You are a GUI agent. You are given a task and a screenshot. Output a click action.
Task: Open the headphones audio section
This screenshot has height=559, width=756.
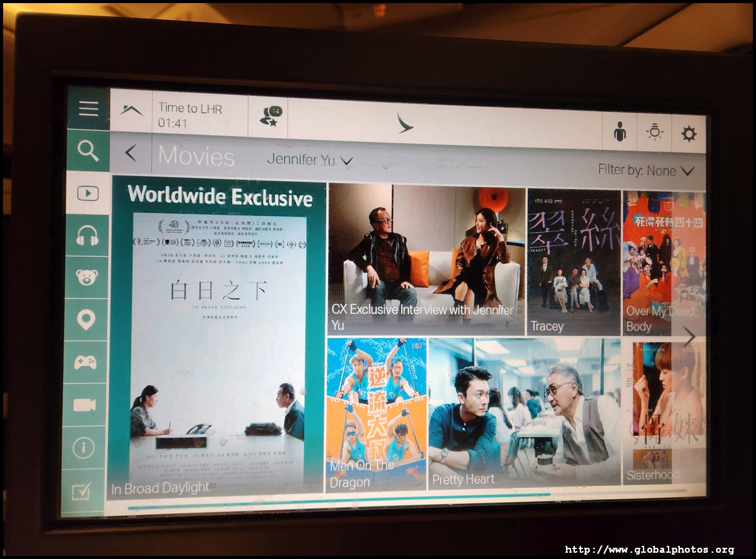(x=87, y=235)
